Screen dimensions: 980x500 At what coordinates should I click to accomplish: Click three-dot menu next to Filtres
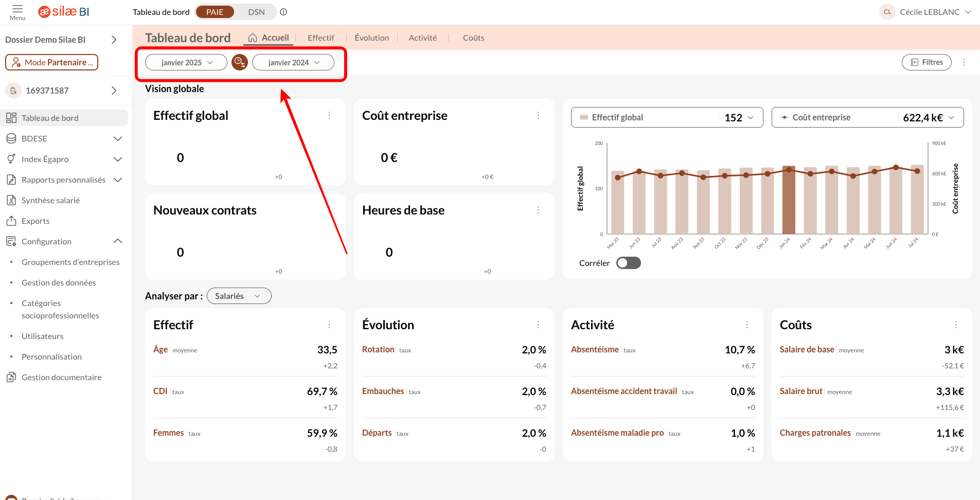coord(964,62)
